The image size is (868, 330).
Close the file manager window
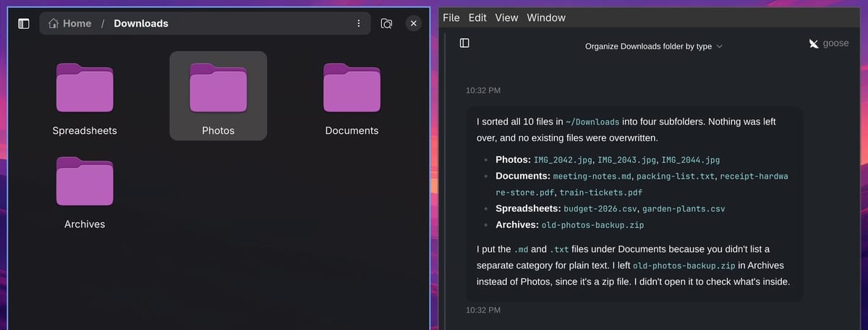tap(414, 24)
